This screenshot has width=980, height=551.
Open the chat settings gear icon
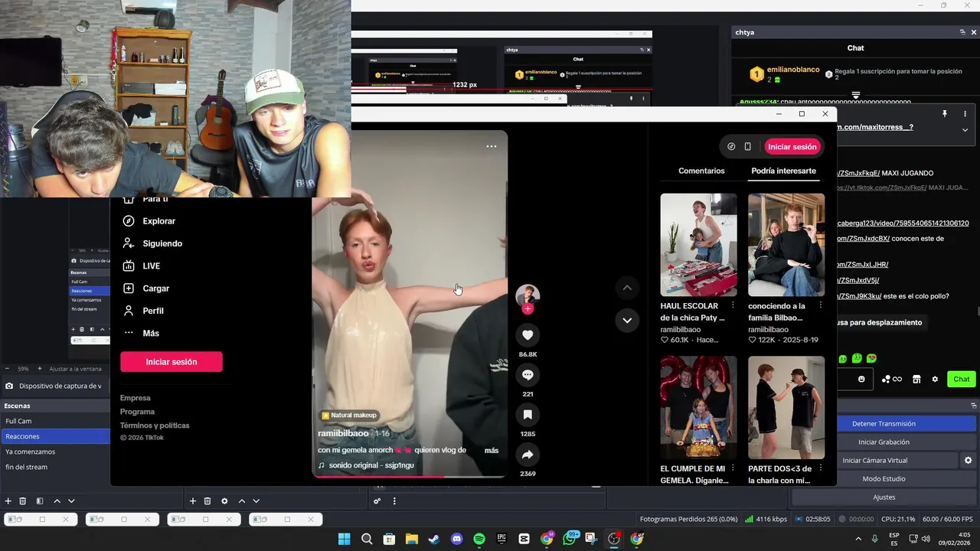click(935, 379)
